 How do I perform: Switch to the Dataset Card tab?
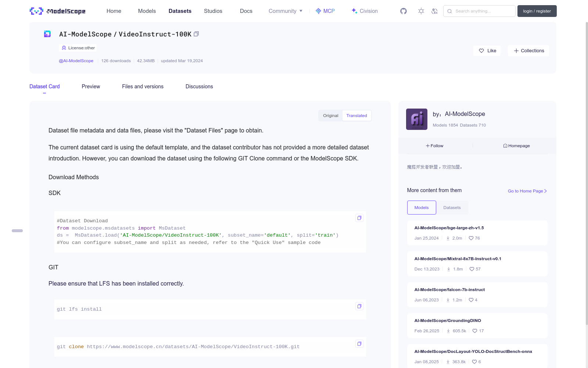[x=44, y=86]
